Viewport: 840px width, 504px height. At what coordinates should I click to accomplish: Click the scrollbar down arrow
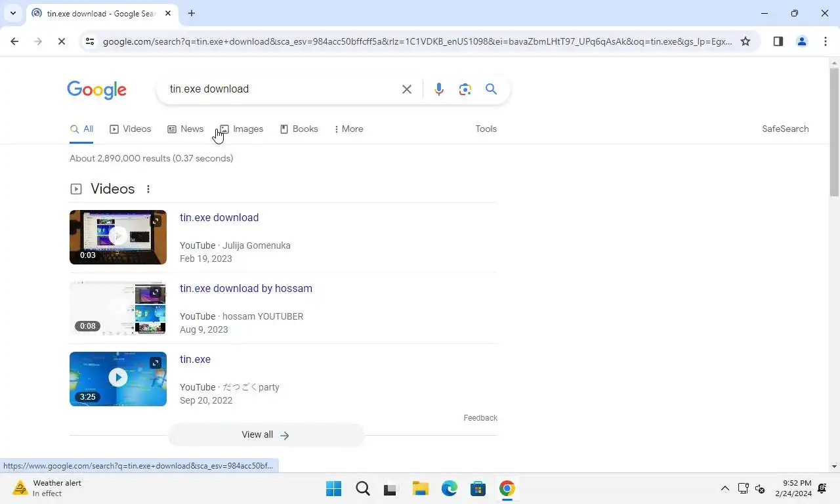click(x=834, y=467)
